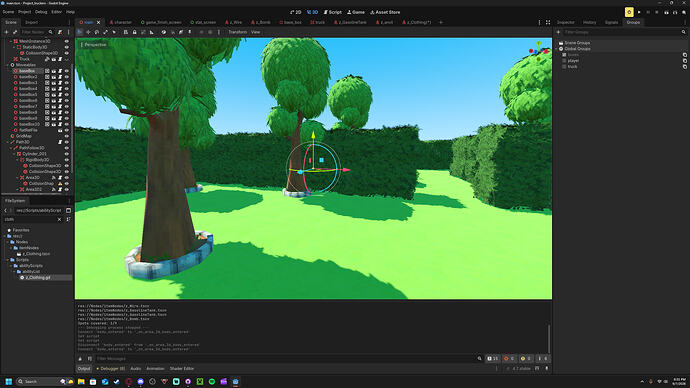Collapse the Scripts folder in FileSystem

tap(7, 260)
